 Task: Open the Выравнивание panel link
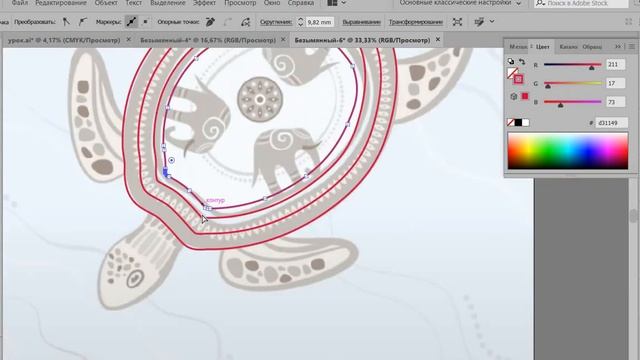[x=361, y=22]
